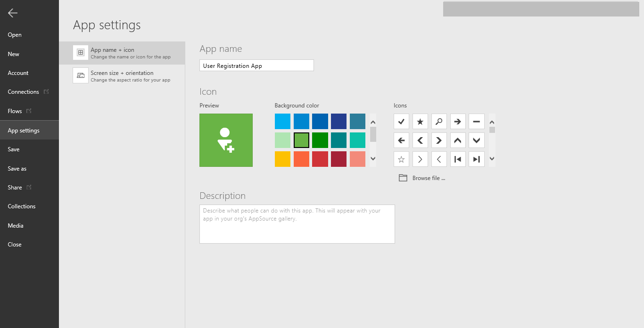Open the Open menu item
This screenshot has height=328, width=644.
(x=29, y=35)
